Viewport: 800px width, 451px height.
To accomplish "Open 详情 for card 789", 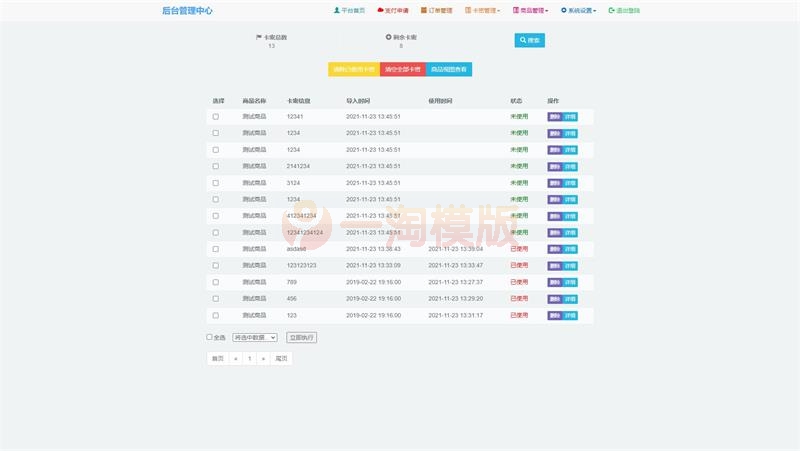I will [x=570, y=282].
